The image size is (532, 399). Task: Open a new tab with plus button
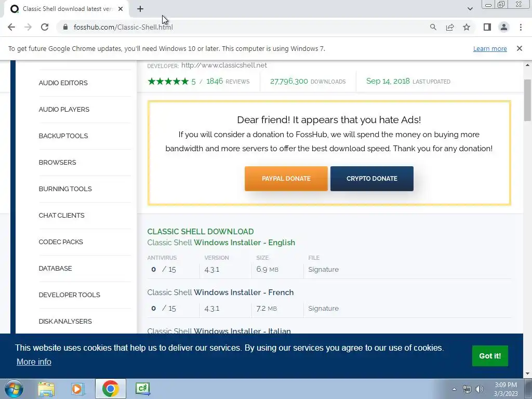(x=140, y=9)
